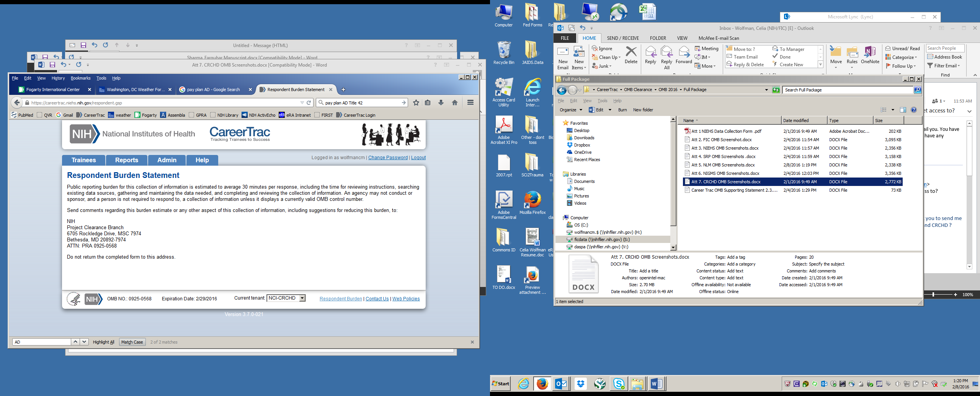This screenshot has width=980, height=396.
Task: Open the SEND / RECEIVE ribbon tab
Action: click(623, 38)
